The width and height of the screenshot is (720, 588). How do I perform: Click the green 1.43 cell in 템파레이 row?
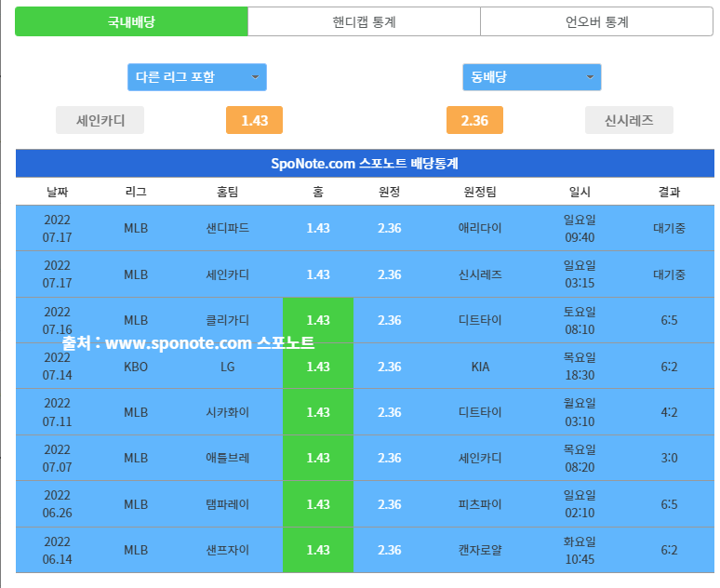click(x=318, y=504)
